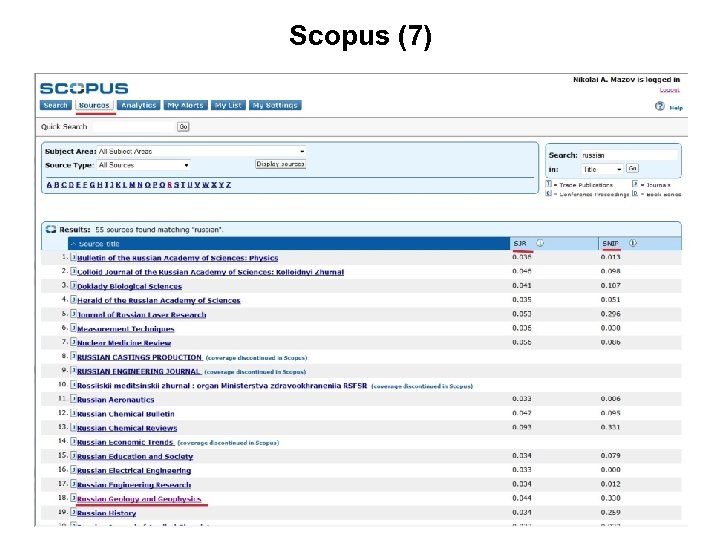This screenshot has width=720, height=540.
Task: Click journal icon beside Russian Aeronautics
Action: [73, 399]
